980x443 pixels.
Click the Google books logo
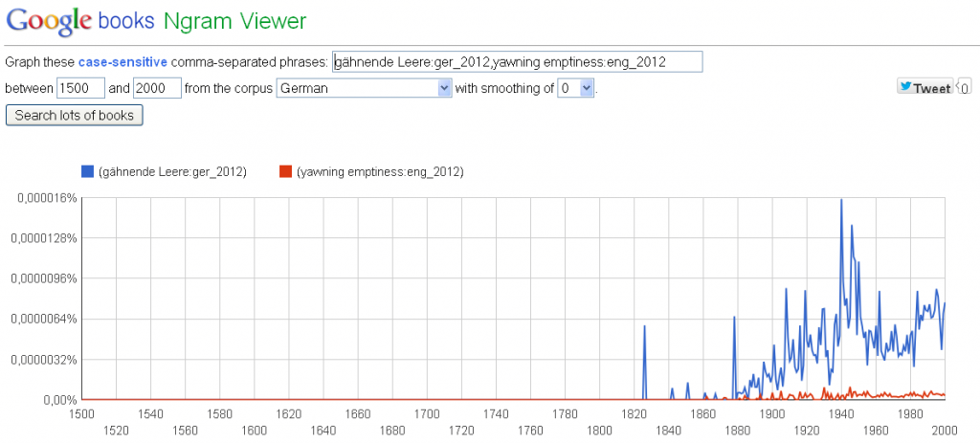80,21
